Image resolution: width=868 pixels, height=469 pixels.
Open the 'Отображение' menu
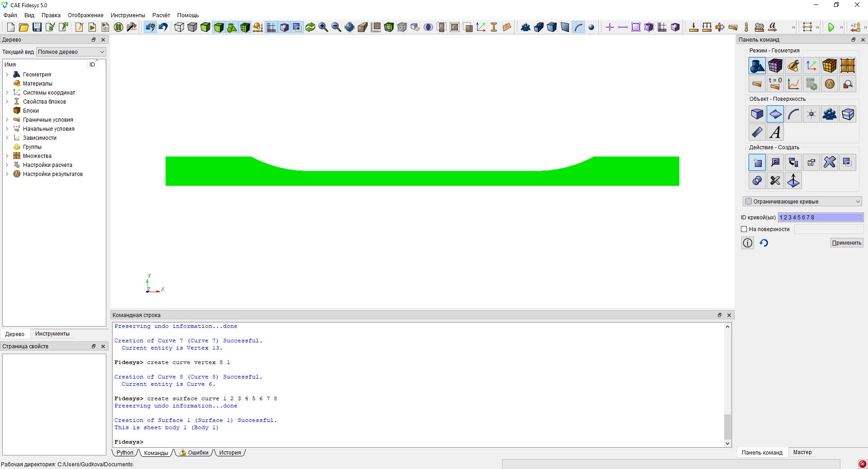point(85,15)
